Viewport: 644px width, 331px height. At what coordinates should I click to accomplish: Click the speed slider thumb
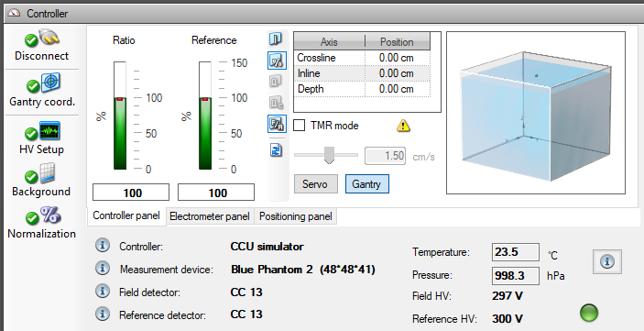pyautogui.click(x=330, y=155)
